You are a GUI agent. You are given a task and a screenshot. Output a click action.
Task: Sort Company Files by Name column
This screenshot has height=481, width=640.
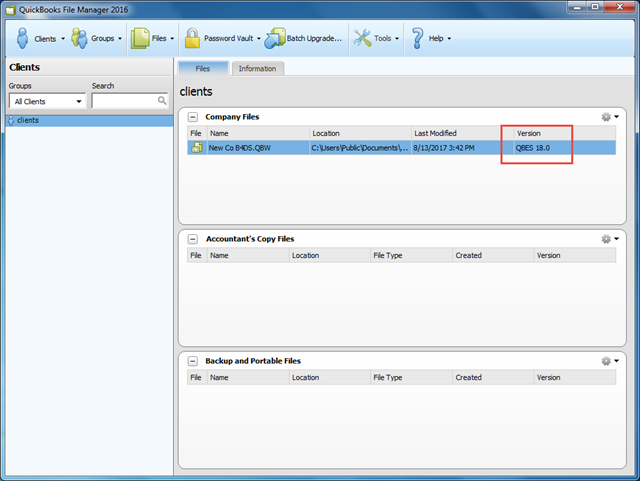258,133
